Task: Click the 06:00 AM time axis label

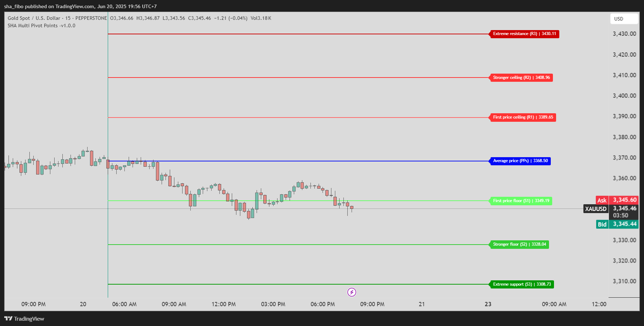Action: (124, 304)
